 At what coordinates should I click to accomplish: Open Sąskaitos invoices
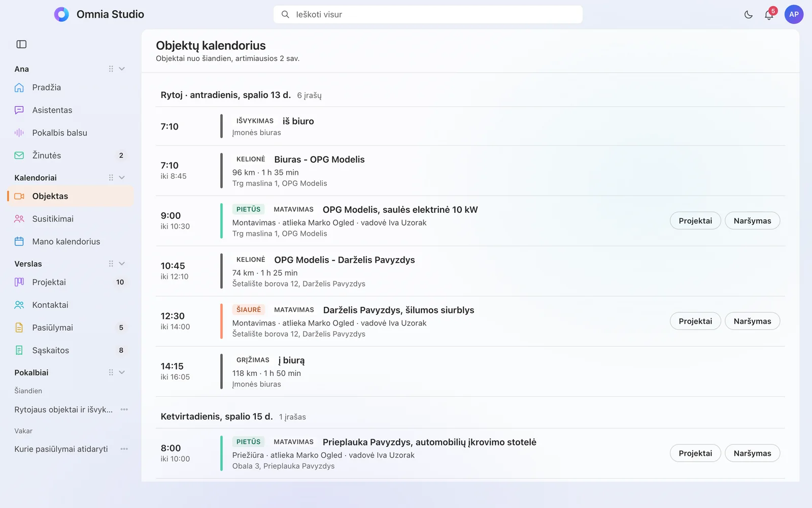tap(70, 350)
